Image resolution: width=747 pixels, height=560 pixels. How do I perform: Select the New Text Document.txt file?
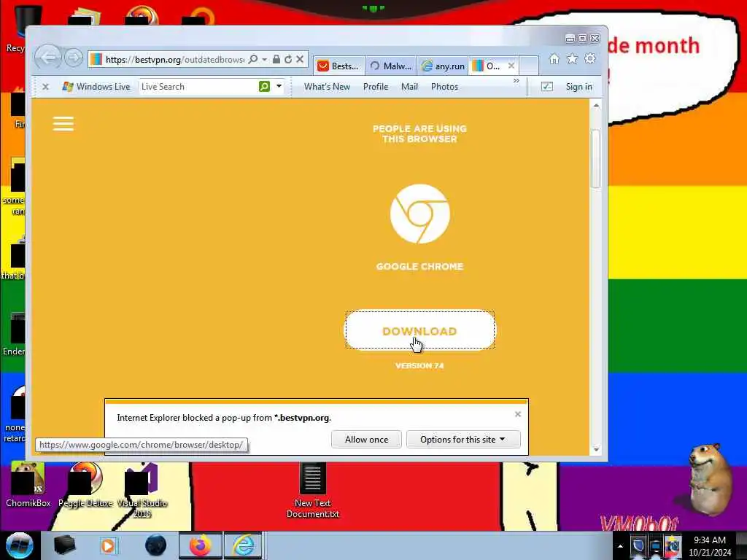click(x=312, y=491)
